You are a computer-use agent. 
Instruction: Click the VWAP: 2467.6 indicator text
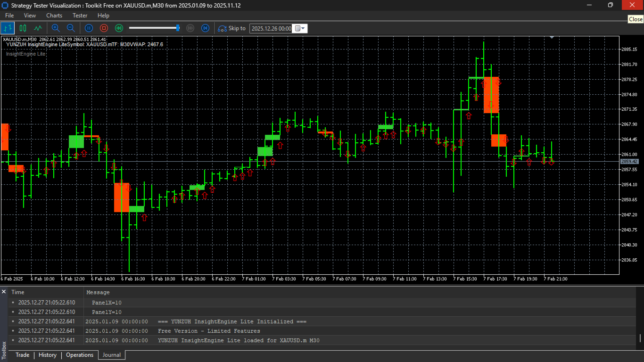(148, 44)
